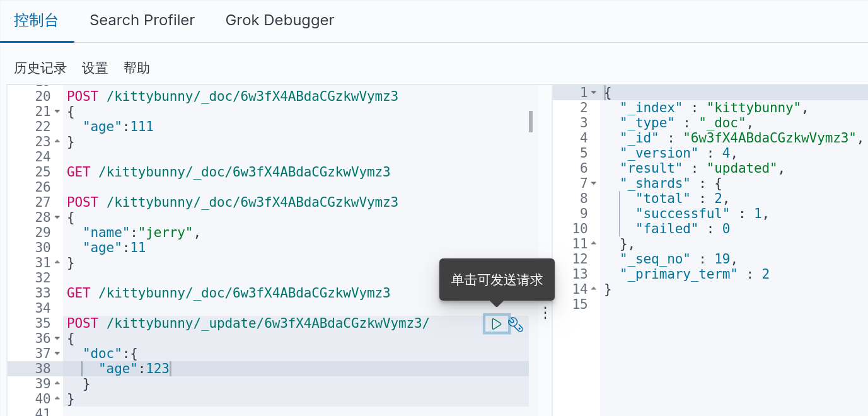Click "doc":{ on line 37

click(110, 354)
